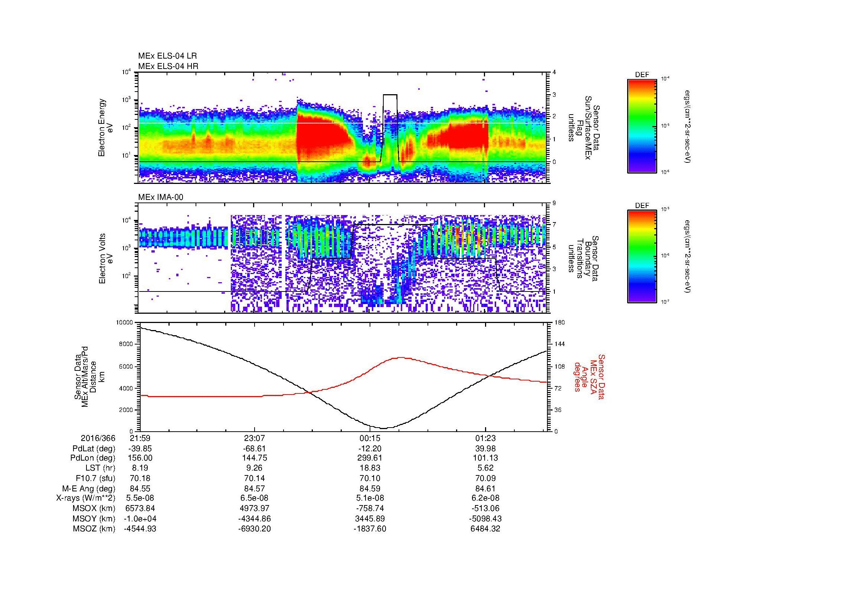This screenshot has width=868, height=613.
Task: Click the MSOX value '-513.06'
Action: click(x=485, y=508)
